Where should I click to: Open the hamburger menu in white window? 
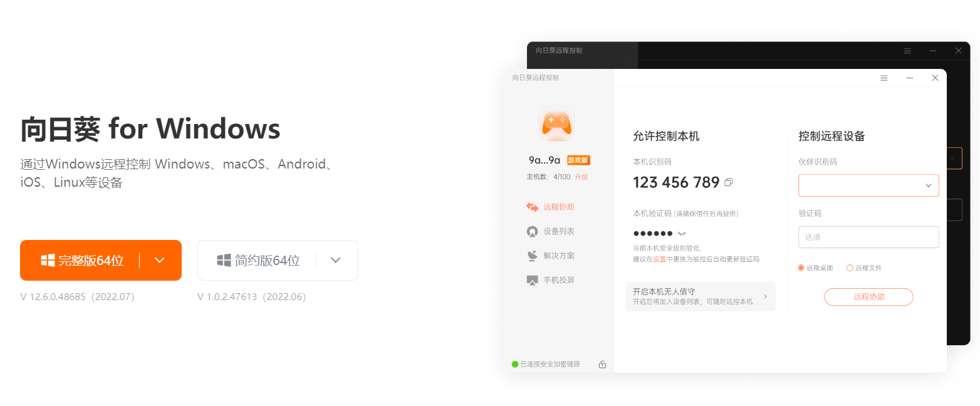[x=884, y=78]
